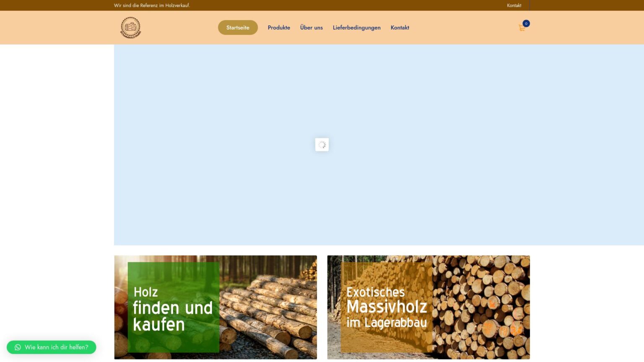Viewport: 644px width, 362px height.
Task: Click the 'Wir sind die Referenz' tagline
Action: (152, 5)
